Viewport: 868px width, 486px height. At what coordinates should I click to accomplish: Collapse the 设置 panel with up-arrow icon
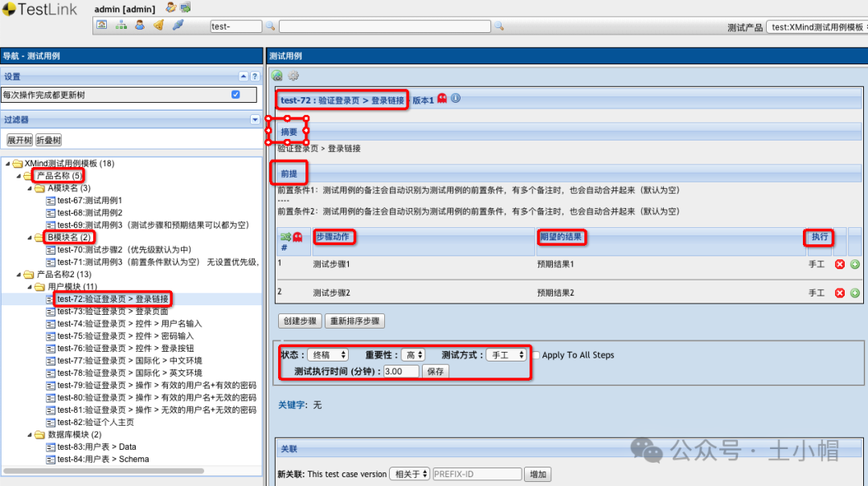(x=244, y=76)
